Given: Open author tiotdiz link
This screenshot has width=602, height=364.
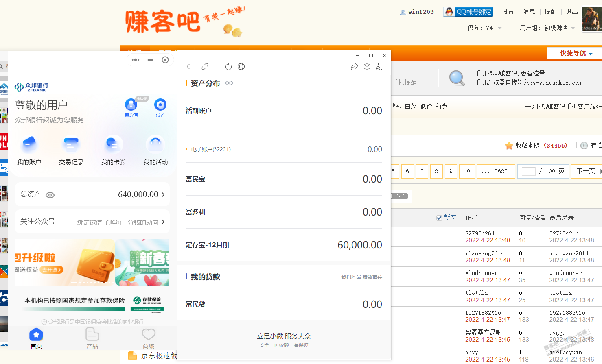Looking at the screenshot, I should point(477,293).
